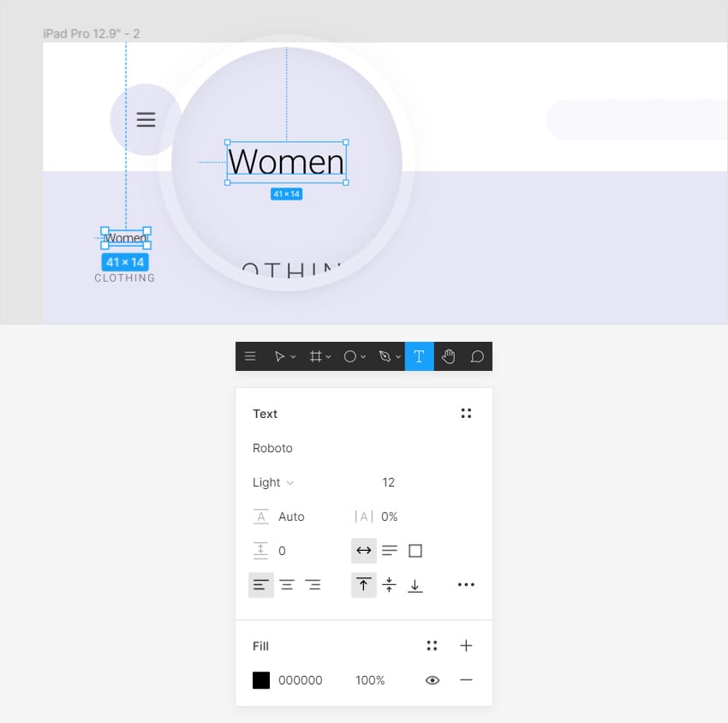The height and width of the screenshot is (723, 728).
Task: Align text left
Action: [x=261, y=585]
